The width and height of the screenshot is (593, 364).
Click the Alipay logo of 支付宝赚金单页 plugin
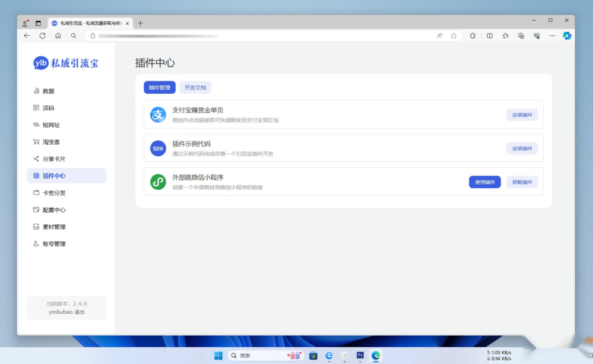click(158, 115)
